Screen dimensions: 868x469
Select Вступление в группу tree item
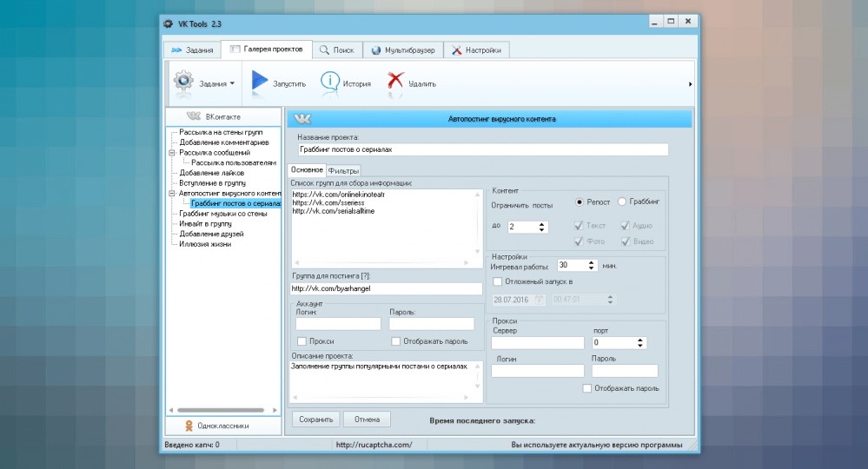click(x=212, y=183)
